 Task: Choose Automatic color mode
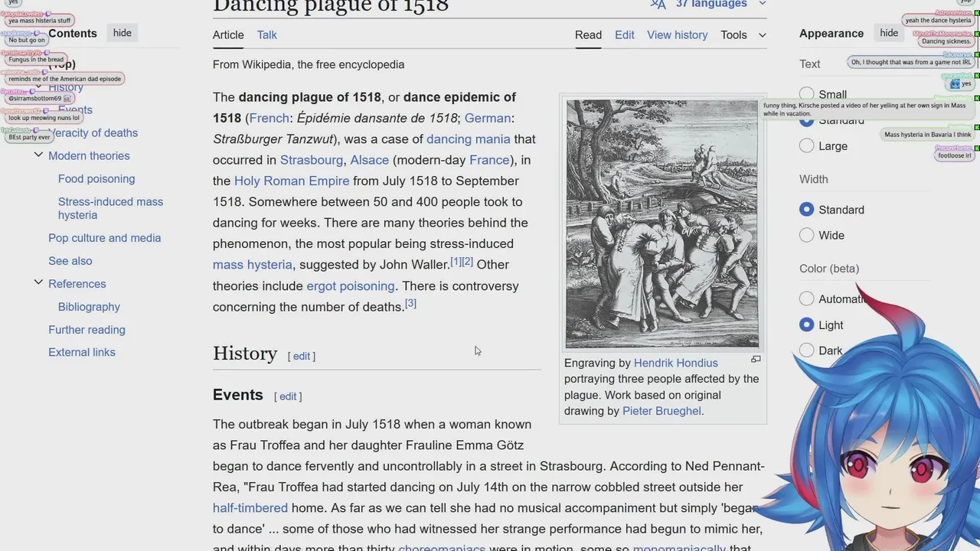pyautogui.click(x=806, y=299)
